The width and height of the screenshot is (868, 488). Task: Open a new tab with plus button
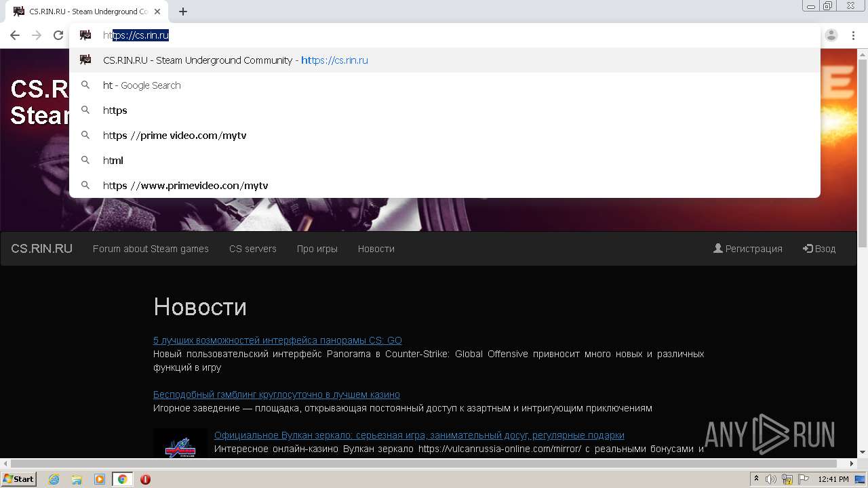[x=183, y=12]
